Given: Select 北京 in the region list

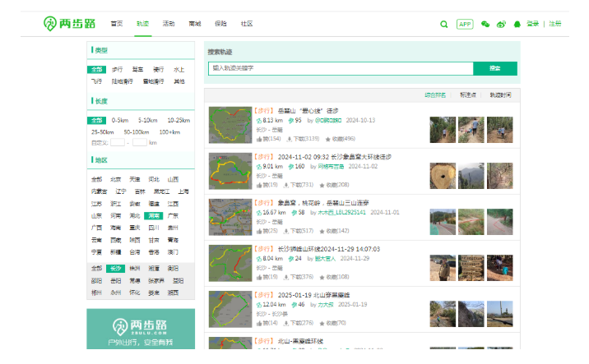Looking at the screenshot, I should (116, 179).
